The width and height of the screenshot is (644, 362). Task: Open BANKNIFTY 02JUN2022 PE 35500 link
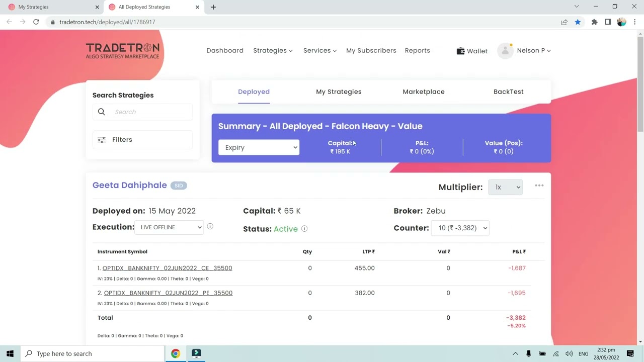click(168, 293)
